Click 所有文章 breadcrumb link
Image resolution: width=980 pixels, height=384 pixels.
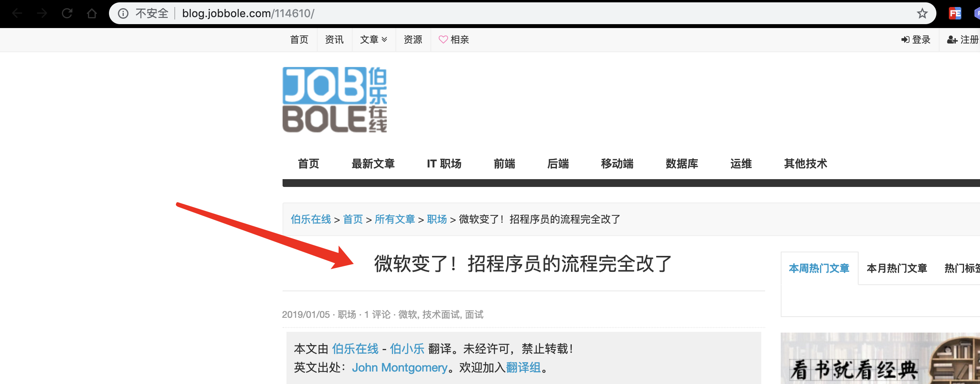pos(395,219)
